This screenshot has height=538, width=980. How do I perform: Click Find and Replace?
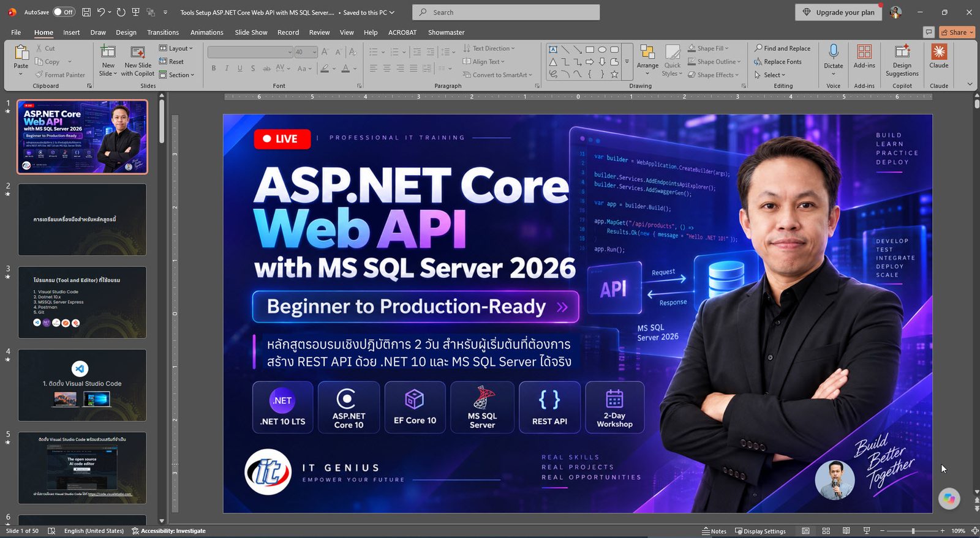(782, 48)
